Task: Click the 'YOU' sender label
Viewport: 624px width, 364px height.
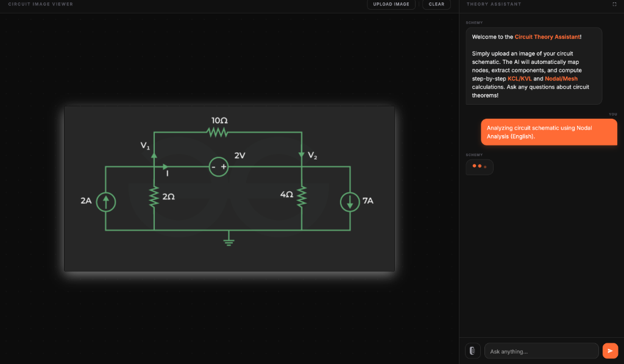Action: coord(613,114)
